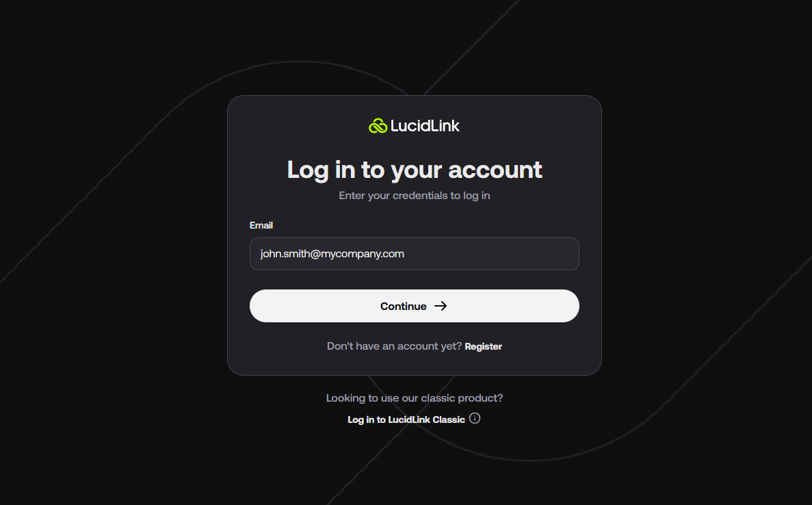Focus the Email input field
This screenshot has width=812, height=505.
tap(415, 254)
